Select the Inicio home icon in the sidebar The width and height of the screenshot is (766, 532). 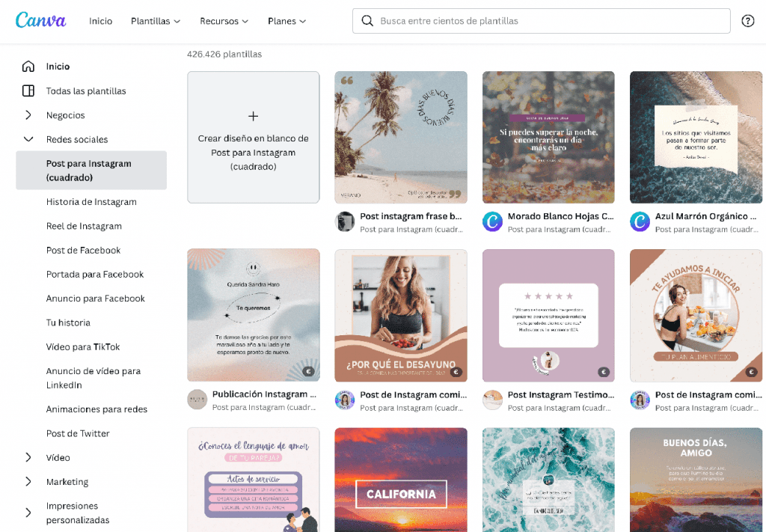(29, 66)
